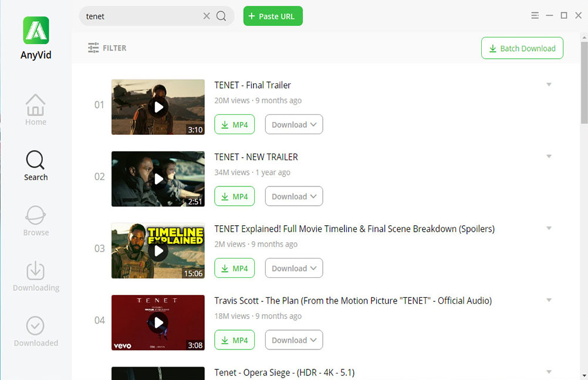Expand Download dropdown for TENET Final Trailer

(x=294, y=124)
